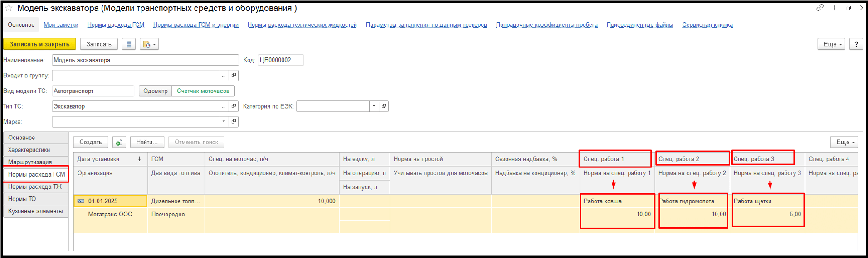Viewport: 868px width, 258px height.
Task: Click the refresh icon next to Создать
Action: click(x=119, y=142)
